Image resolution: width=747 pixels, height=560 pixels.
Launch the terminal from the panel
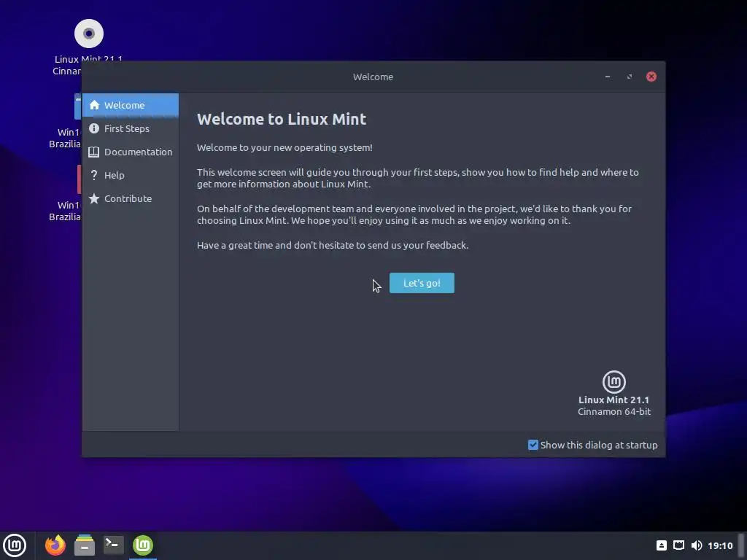coord(114,545)
